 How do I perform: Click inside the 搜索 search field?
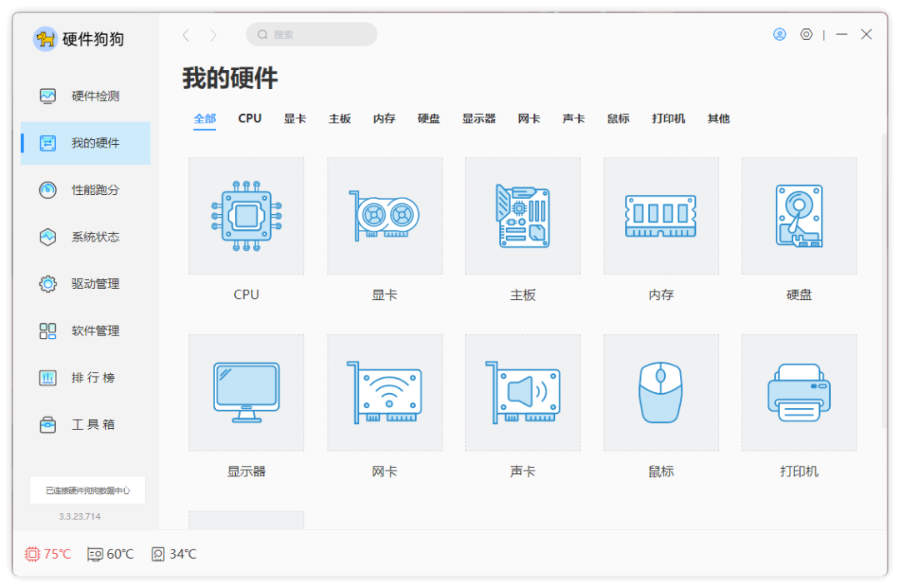pos(311,34)
